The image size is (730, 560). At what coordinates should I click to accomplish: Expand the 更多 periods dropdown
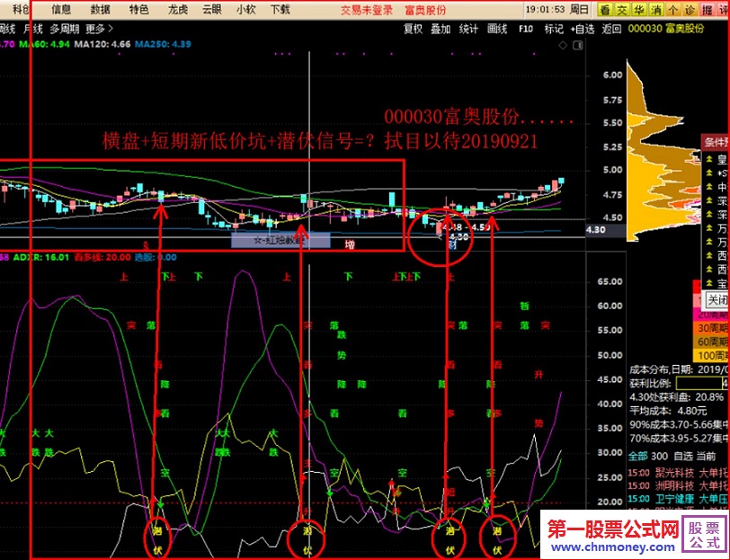tap(99, 30)
